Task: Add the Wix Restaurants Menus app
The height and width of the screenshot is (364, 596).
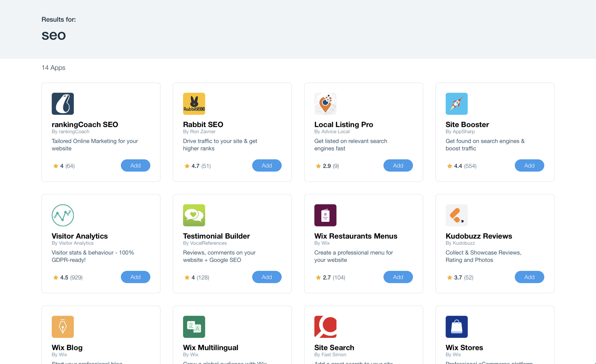Action: 398,277
